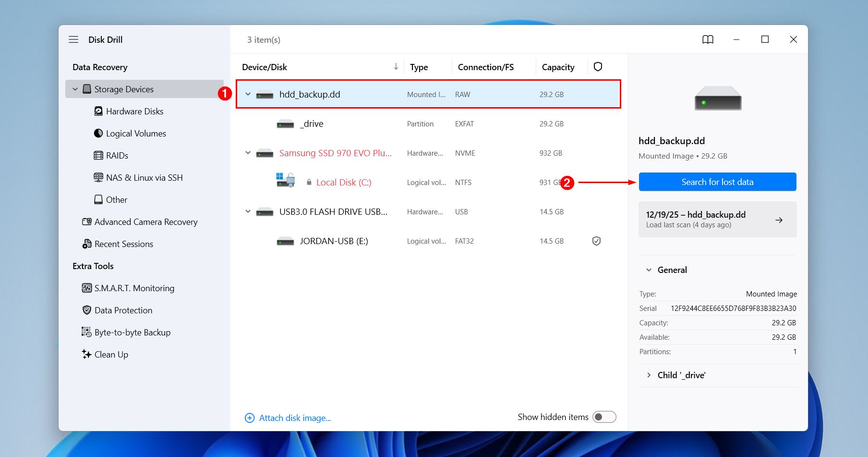This screenshot has width=868, height=457.
Task: Collapse the hdd_backup.dd disk row
Action: pos(248,95)
